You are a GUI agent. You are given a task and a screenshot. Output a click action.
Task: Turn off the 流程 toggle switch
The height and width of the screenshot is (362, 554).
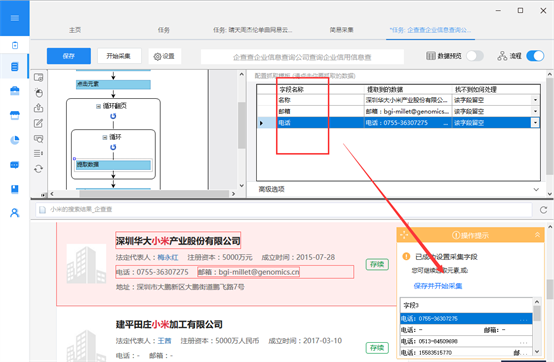pos(535,56)
